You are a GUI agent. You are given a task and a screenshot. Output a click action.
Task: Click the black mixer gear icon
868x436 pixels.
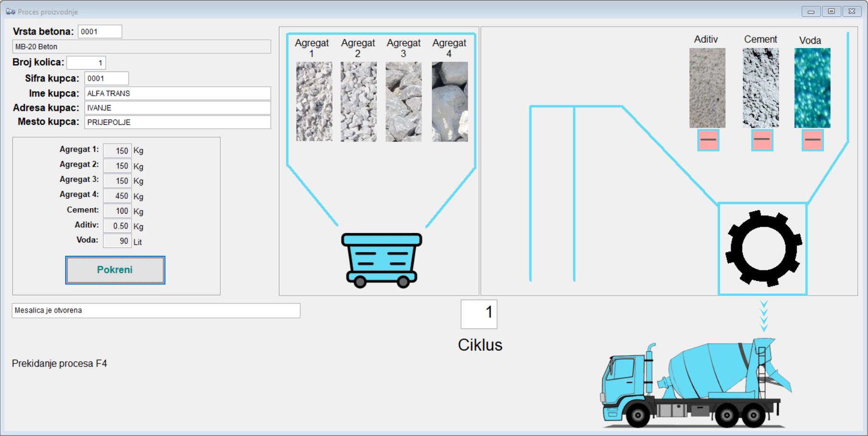pos(763,248)
